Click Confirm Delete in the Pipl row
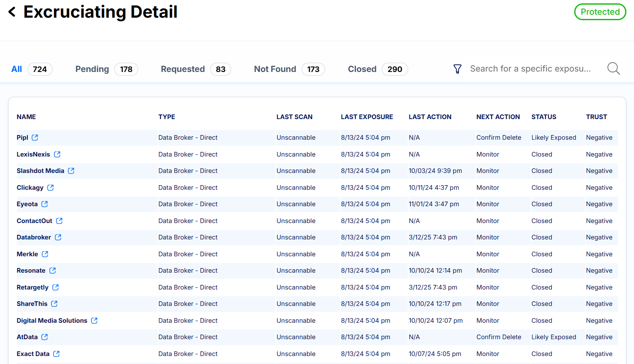 pyautogui.click(x=499, y=138)
